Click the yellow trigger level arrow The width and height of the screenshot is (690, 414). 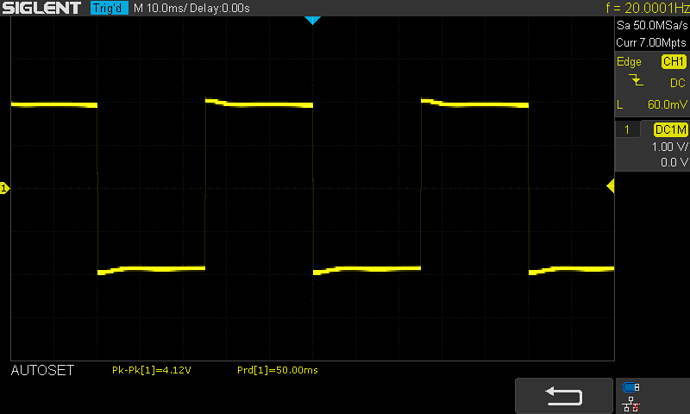[610, 187]
